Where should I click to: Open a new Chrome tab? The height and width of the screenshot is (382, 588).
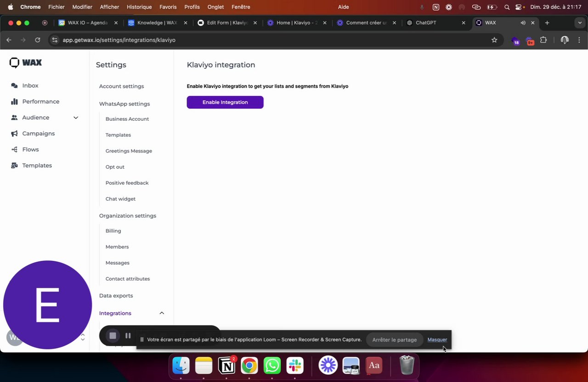click(547, 22)
